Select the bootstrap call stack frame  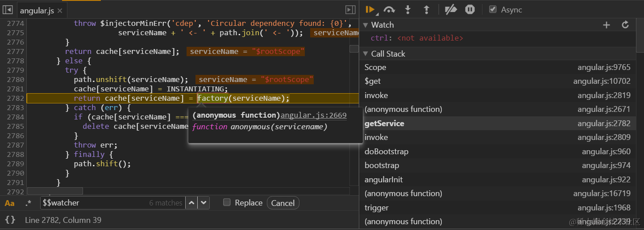pyautogui.click(x=498, y=165)
